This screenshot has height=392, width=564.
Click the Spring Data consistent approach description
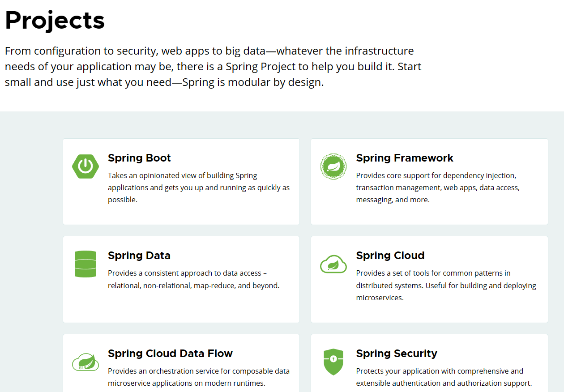(x=193, y=279)
